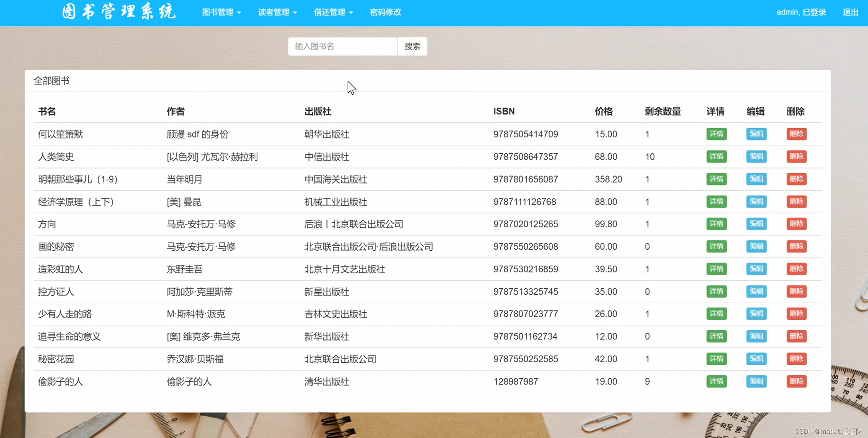The height and width of the screenshot is (438, 868).
Task: View 详情 for 经济学原理（上下）
Action: 716,202
